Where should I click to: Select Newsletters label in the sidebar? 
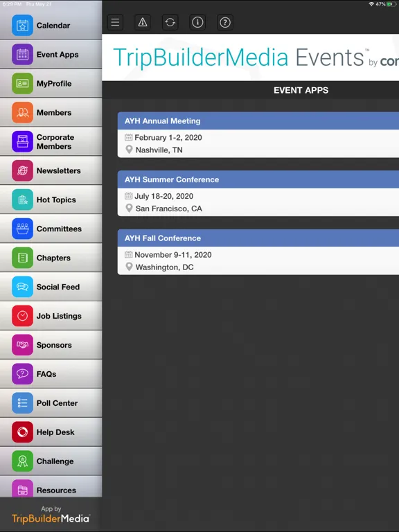pyautogui.click(x=59, y=170)
